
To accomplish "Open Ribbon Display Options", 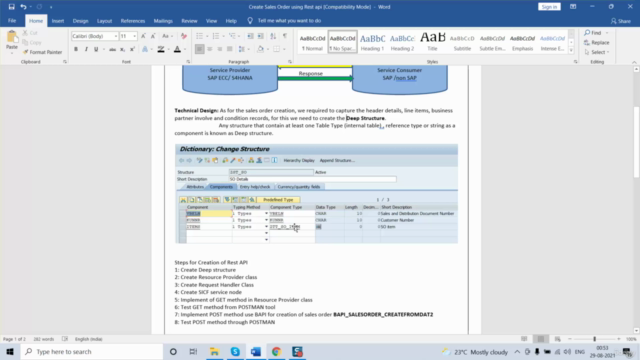I will point(573,7).
